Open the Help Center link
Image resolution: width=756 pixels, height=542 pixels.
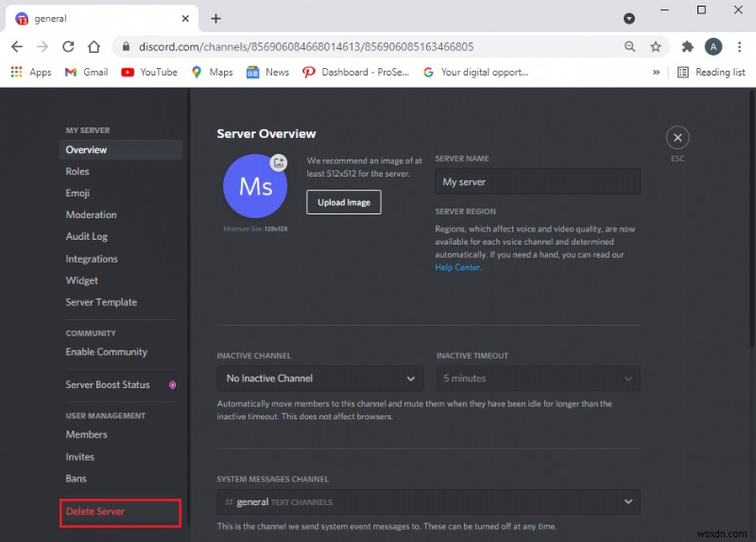pyautogui.click(x=457, y=267)
